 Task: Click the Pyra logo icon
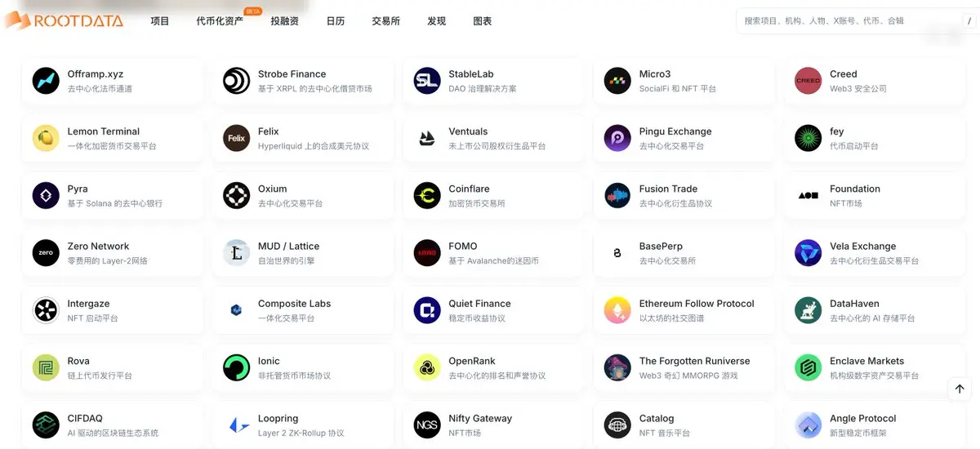pyautogui.click(x=46, y=196)
